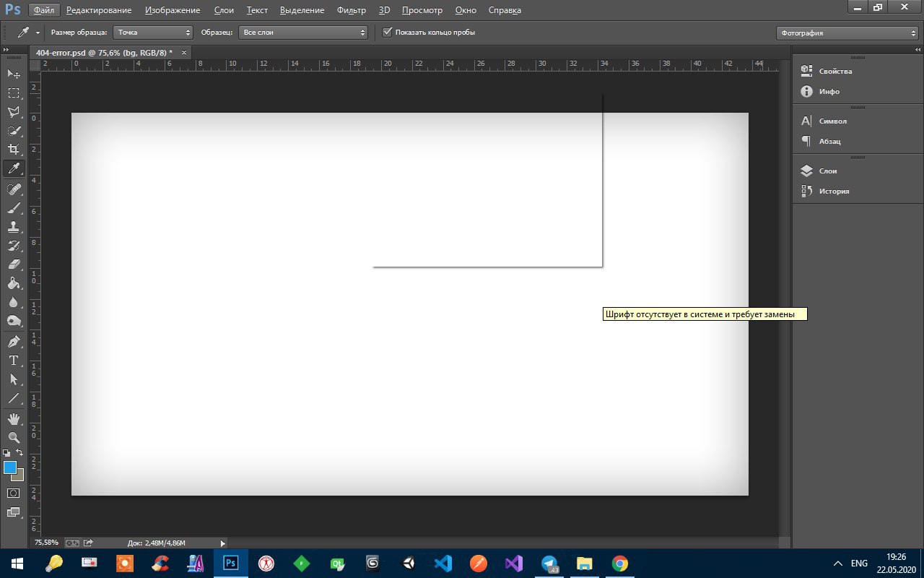Image resolution: width=924 pixels, height=578 pixels.
Task: Open the Фотография workspace dropdown
Action: point(847,33)
